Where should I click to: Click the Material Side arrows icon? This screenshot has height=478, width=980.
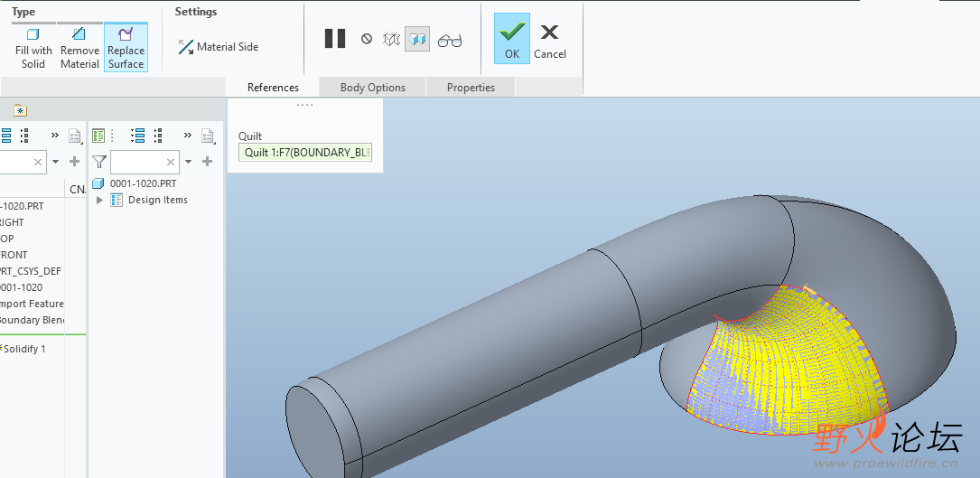(186, 47)
